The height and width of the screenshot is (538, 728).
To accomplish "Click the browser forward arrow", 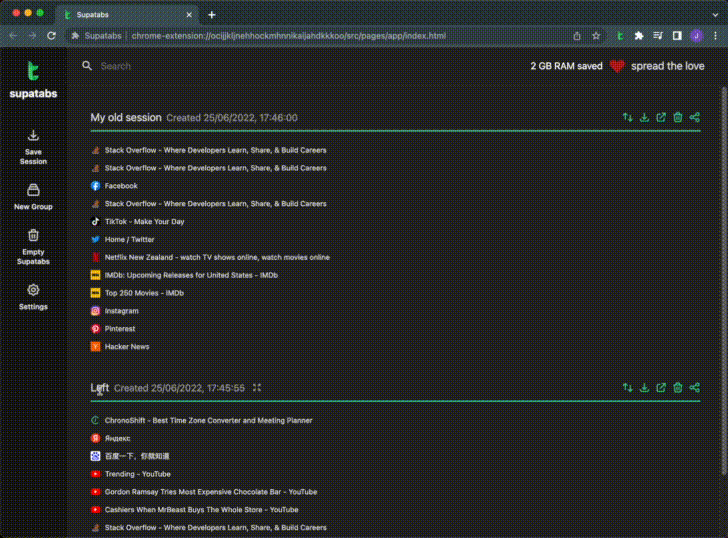I will [x=32, y=36].
